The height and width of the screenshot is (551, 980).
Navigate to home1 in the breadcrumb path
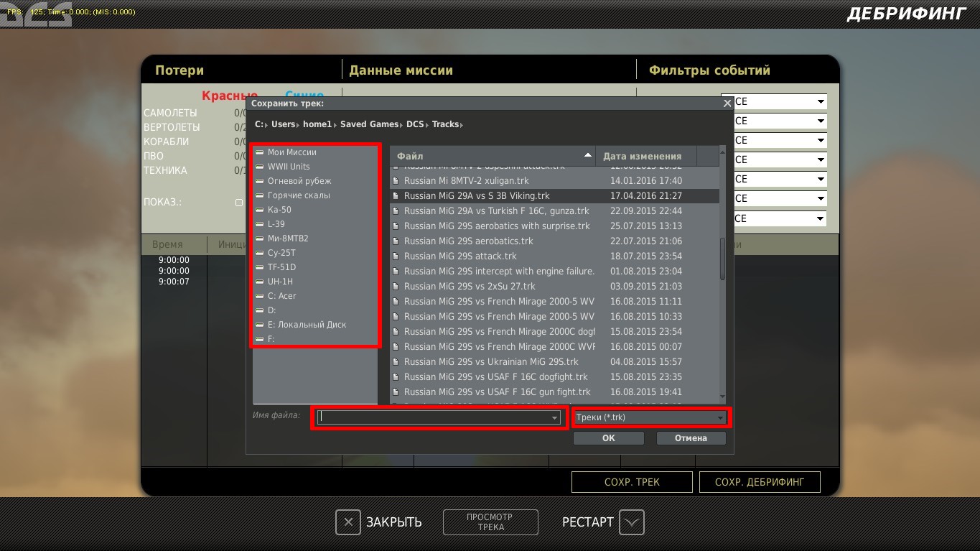tap(317, 124)
